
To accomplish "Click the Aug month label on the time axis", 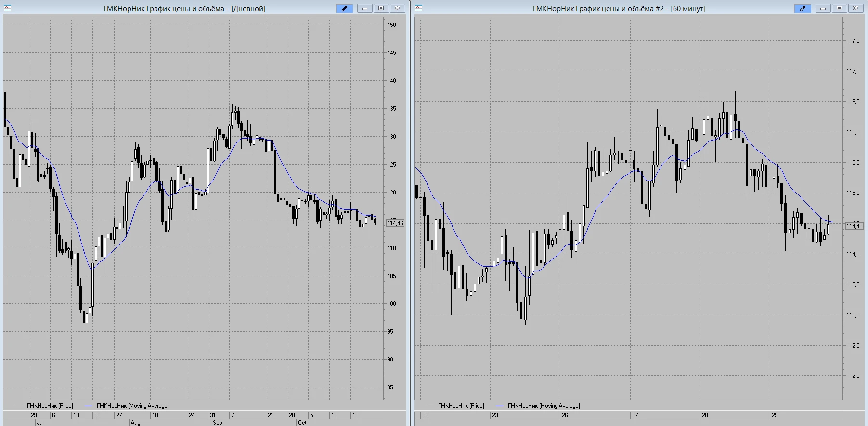I will pyautogui.click(x=136, y=423).
